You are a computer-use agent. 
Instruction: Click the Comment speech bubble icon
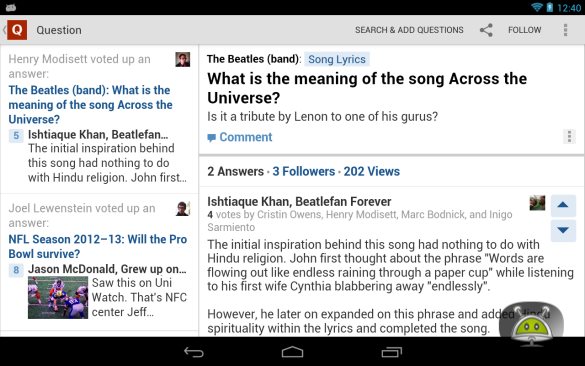tap(212, 138)
